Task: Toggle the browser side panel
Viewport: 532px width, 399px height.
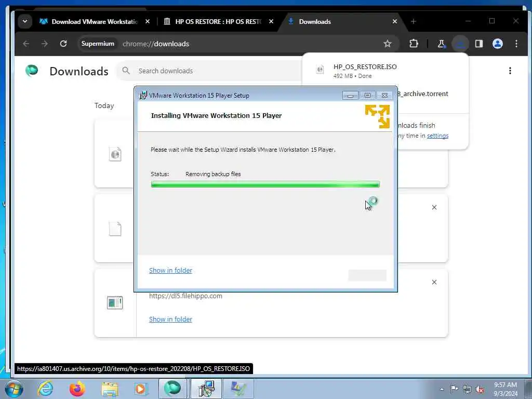Action: (x=478, y=44)
